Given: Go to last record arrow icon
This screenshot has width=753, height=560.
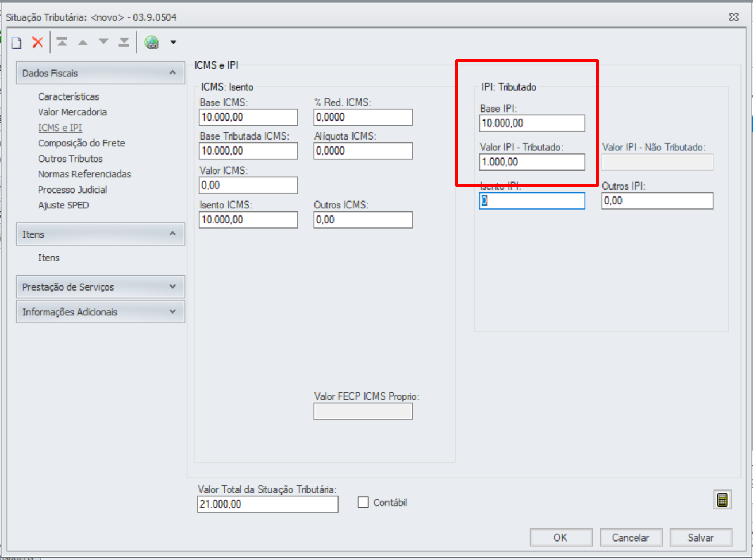Looking at the screenshot, I should coord(124,42).
